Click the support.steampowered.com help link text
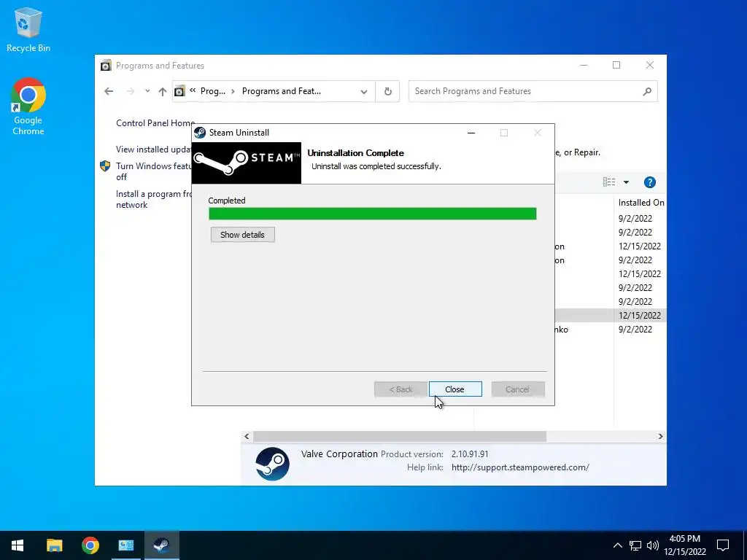This screenshot has width=747, height=560. pyautogui.click(x=520, y=467)
